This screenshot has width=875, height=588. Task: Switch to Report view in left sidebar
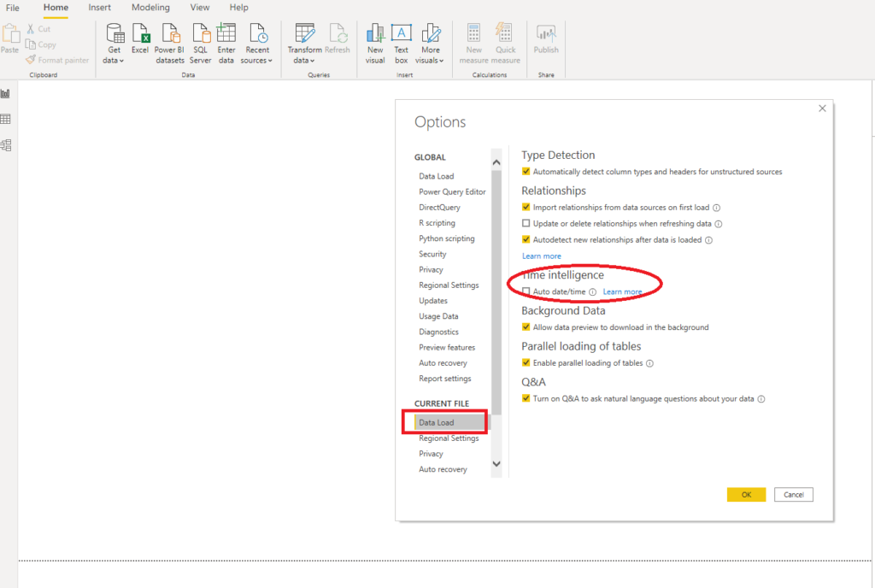6,94
